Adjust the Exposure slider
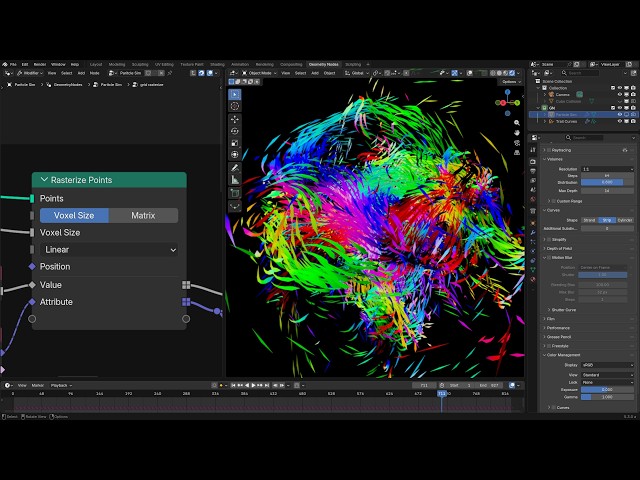This screenshot has height=480, width=640. tap(607, 390)
